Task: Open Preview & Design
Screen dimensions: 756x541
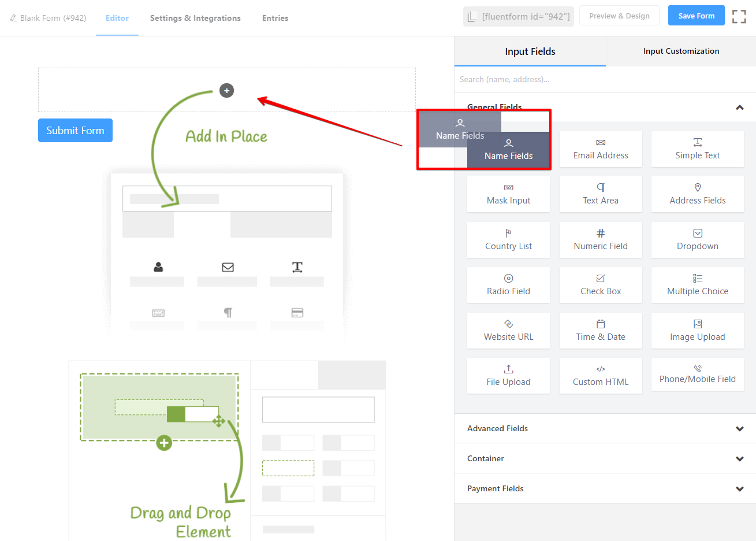Action: (x=619, y=16)
